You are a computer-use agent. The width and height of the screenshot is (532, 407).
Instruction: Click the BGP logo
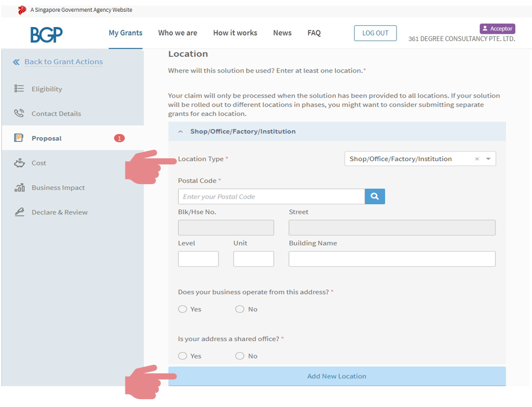click(46, 34)
